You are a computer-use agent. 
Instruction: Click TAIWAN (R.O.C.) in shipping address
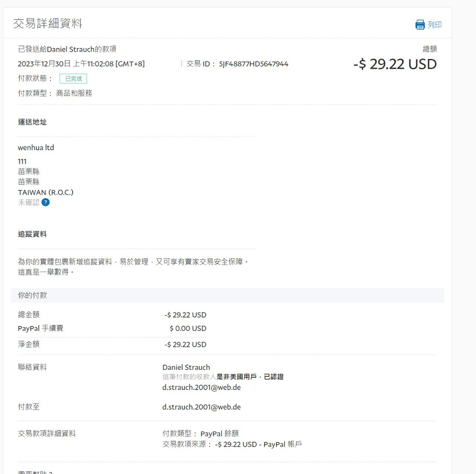(46, 192)
